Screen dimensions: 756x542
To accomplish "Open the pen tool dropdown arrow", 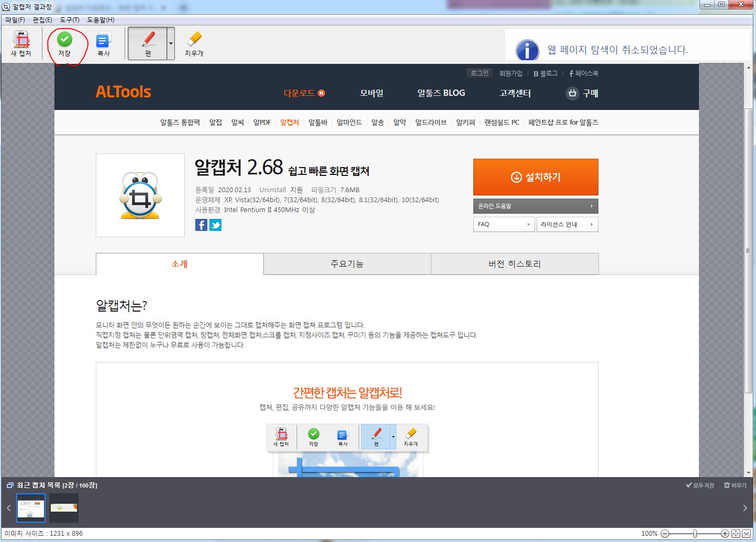I will coord(171,43).
